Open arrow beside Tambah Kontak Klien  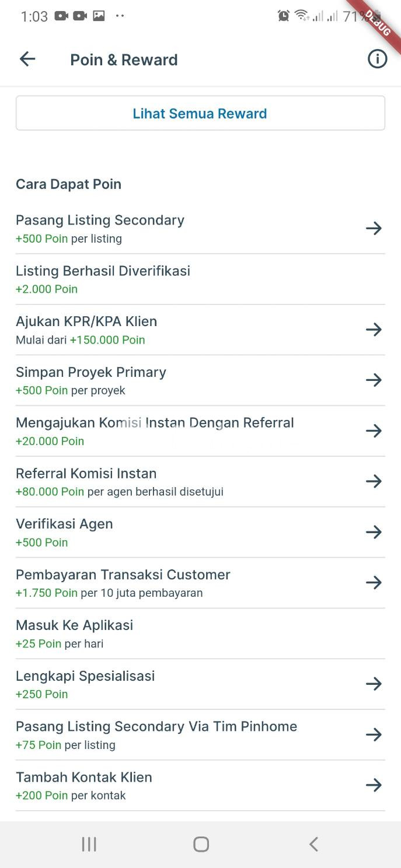click(x=374, y=785)
